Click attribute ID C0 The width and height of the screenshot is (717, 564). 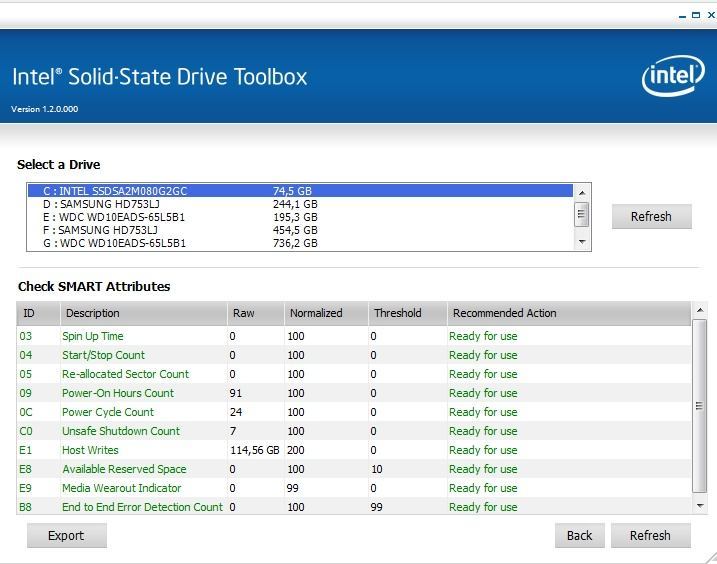coord(26,431)
